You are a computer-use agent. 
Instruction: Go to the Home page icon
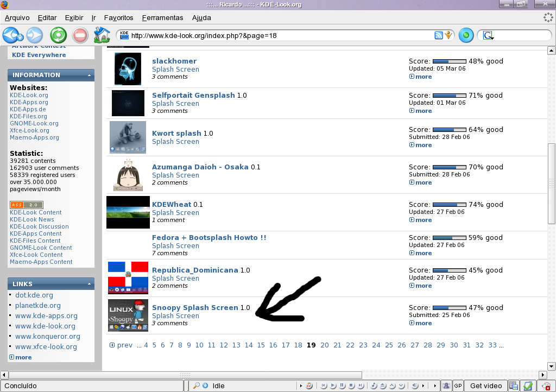[x=102, y=35]
